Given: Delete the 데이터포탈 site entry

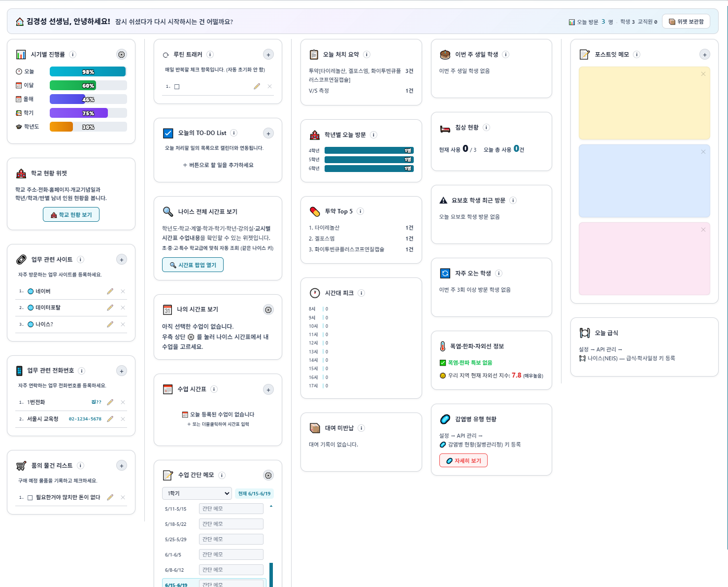Looking at the screenshot, I should 123,308.
